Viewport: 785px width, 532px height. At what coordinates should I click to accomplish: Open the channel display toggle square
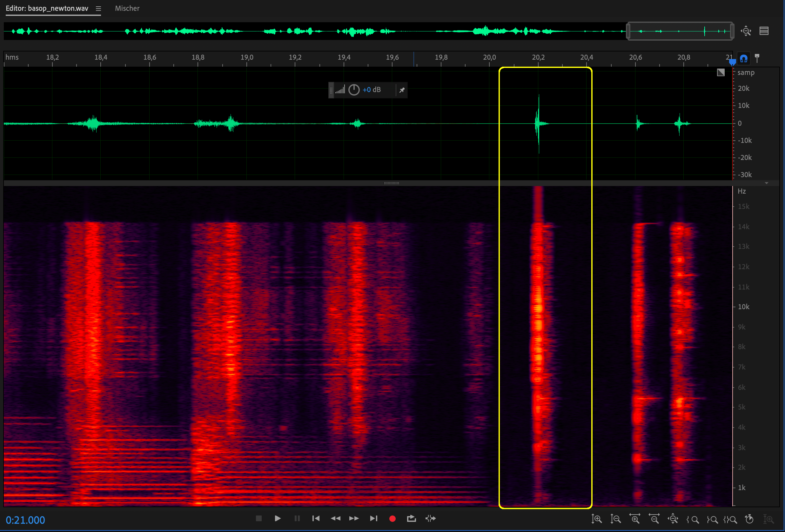click(721, 72)
